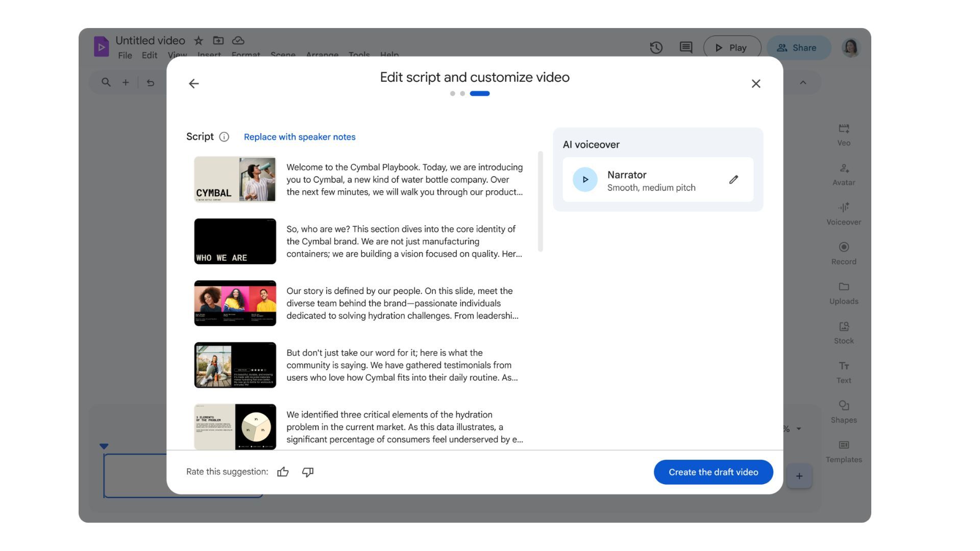980x551 pixels.
Task: Click the second step progress dot
Action: coord(462,93)
